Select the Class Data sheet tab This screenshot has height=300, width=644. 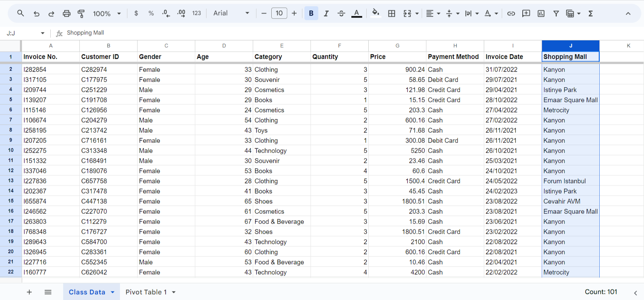point(87,292)
